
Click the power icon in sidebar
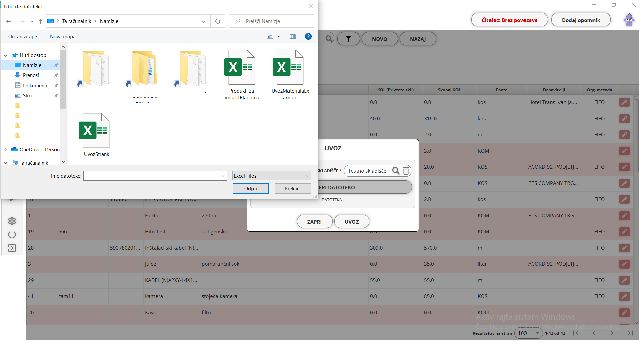coord(12,234)
